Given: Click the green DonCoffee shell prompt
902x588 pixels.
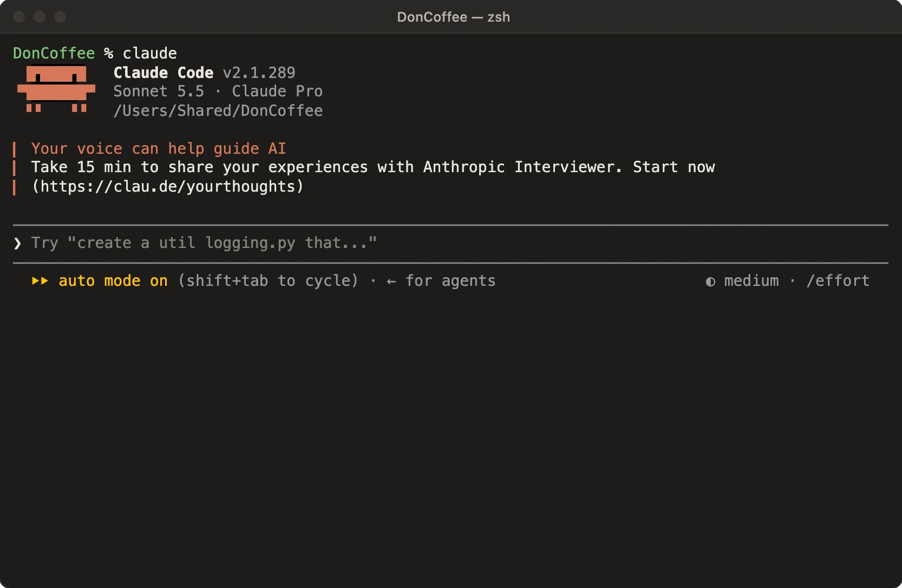Looking at the screenshot, I should [54, 53].
